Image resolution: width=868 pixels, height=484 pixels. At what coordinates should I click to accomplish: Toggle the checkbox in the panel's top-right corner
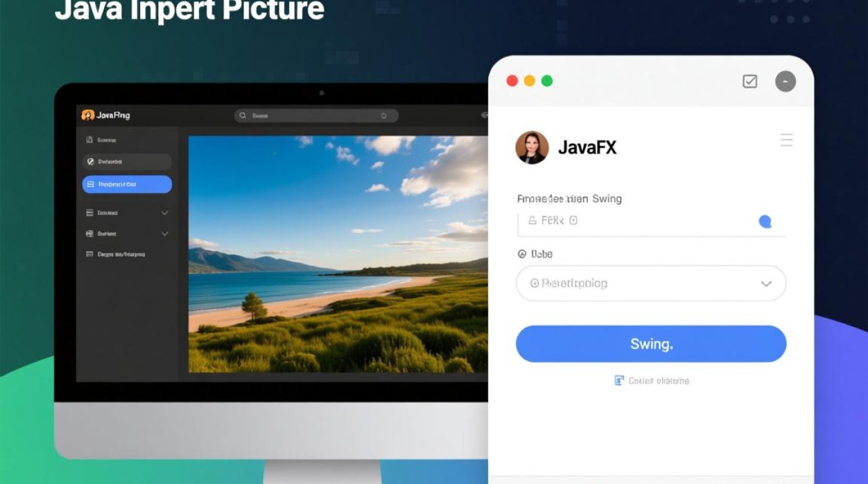tap(750, 81)
